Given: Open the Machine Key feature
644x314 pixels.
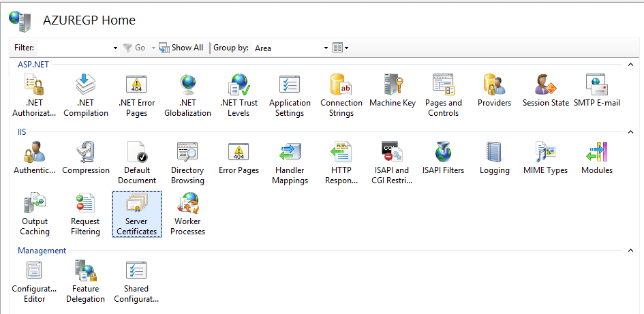Looking at the screenshot, I should tap(392, 91).
